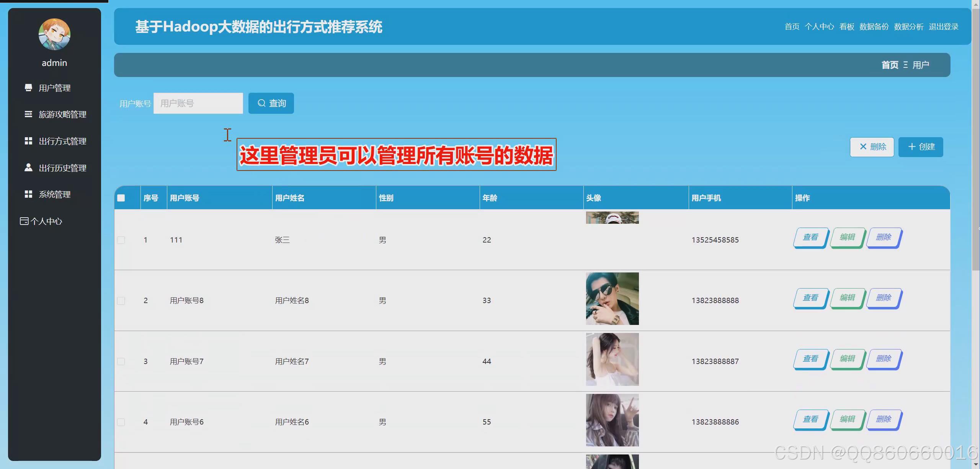
Task: Click the admin avatar in the sidebar
Action: coord(54,34)
